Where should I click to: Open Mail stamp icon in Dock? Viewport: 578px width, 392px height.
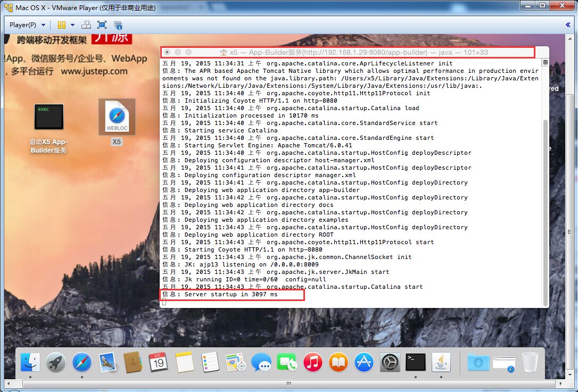(108, 362)
